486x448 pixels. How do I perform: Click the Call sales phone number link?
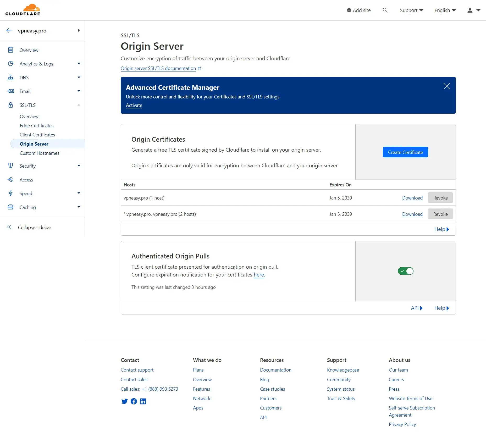click(149, 389)
